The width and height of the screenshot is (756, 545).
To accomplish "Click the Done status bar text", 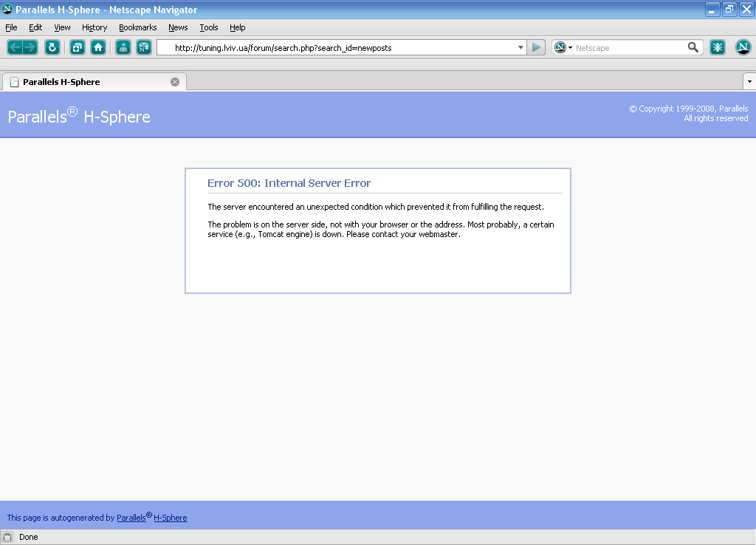I will pyautogui.click(x=29, y=537).
